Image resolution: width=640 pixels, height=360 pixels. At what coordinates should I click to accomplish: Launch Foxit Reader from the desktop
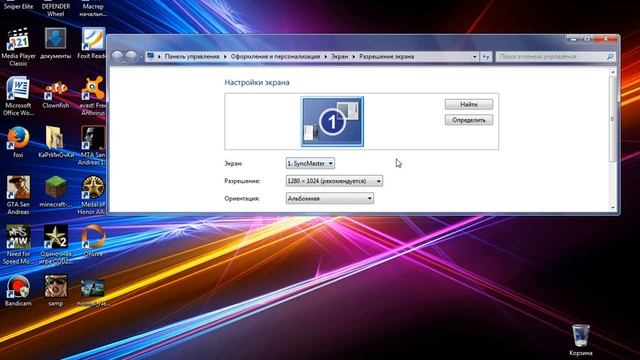point(92,43)
